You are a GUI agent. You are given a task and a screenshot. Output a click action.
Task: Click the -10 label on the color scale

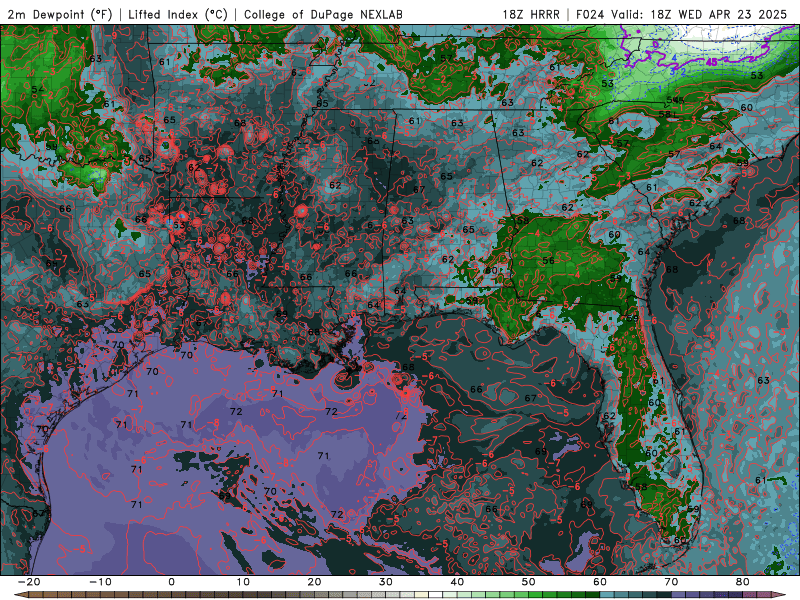[100, 582]
